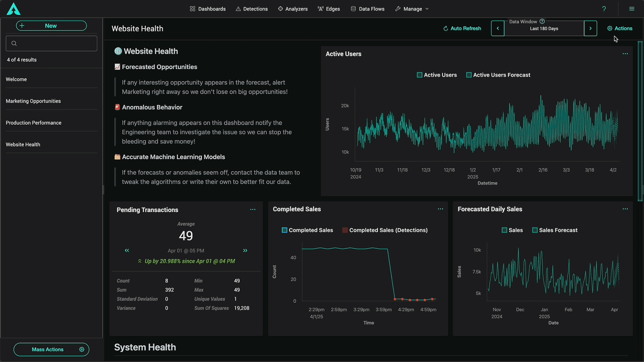The image size is (644, 362).
Task: Click the app logo in top-left corner
Action: 14,9
